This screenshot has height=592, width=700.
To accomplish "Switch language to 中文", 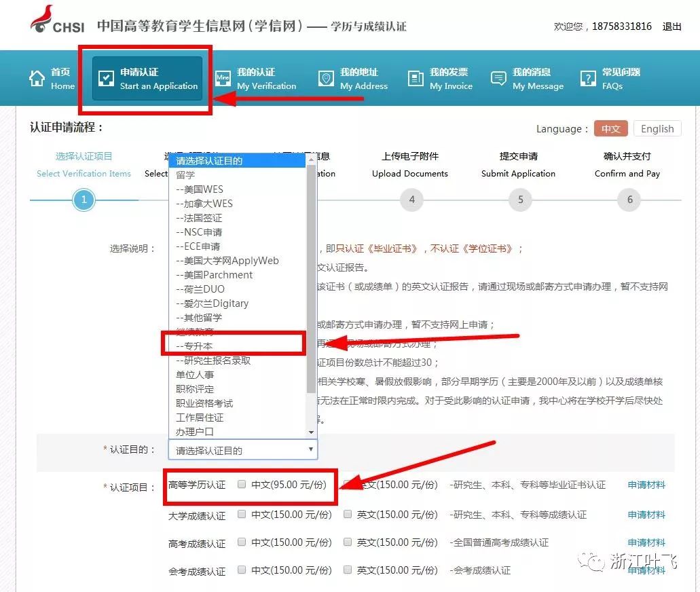I will pos(610,128).
